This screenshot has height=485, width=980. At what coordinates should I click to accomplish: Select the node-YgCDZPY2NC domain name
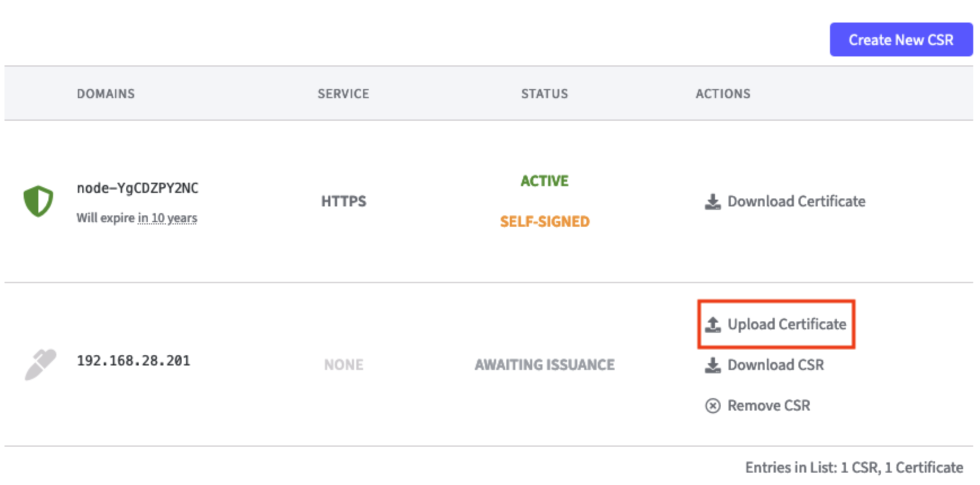(138, 188)
